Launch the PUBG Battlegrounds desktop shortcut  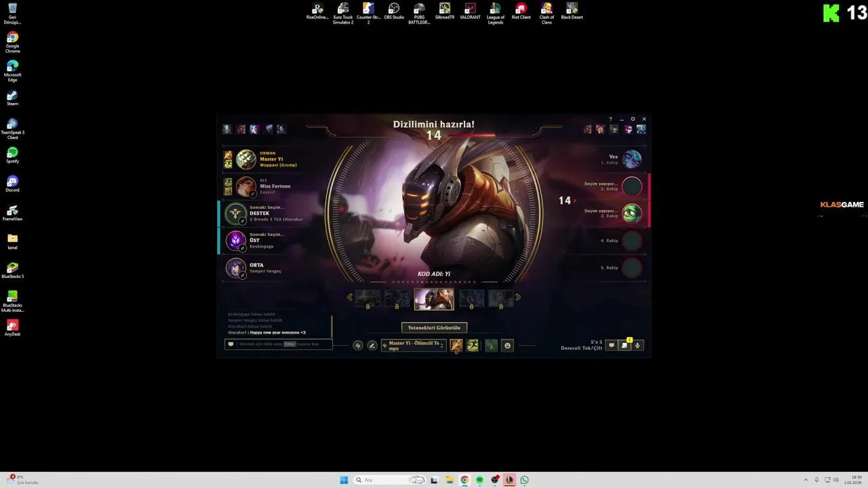click(x=419, y=14)
